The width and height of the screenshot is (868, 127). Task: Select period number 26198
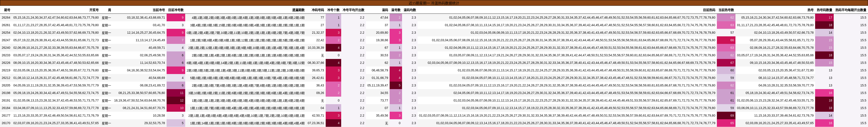point(6,93)
